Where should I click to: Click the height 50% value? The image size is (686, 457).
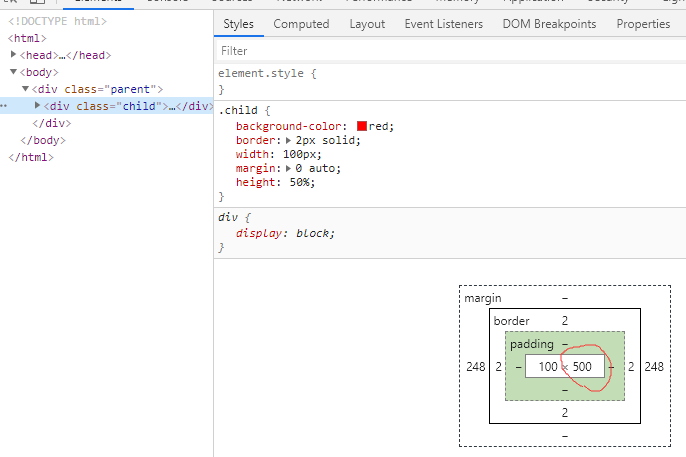301,182
